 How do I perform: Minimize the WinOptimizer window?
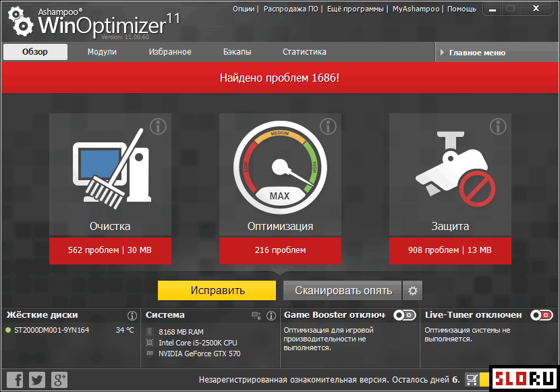click(493, 9)
